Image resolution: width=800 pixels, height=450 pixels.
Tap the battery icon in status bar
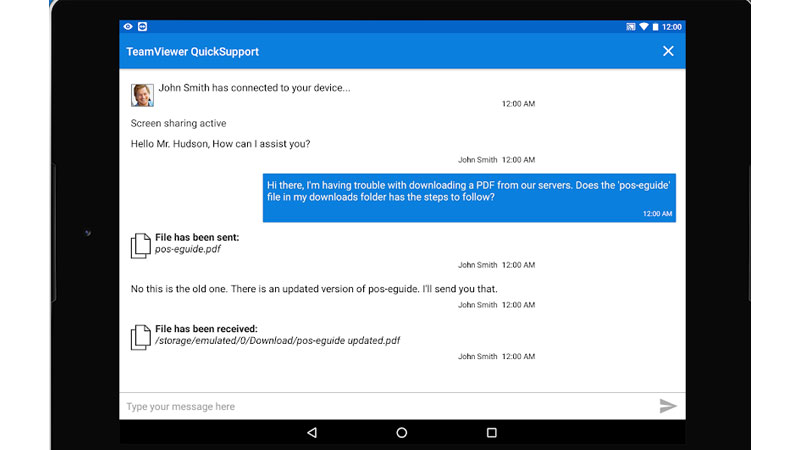655,27
